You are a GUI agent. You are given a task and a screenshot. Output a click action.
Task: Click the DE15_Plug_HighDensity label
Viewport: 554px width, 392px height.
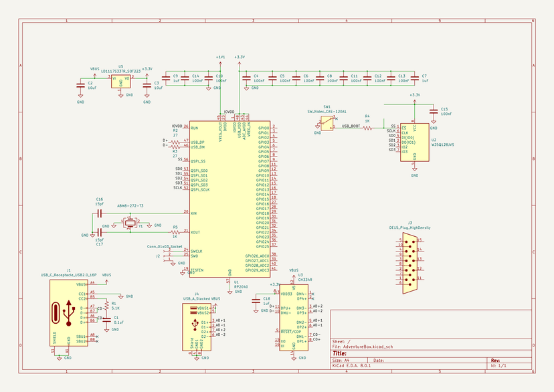click(x=410, y=228)
